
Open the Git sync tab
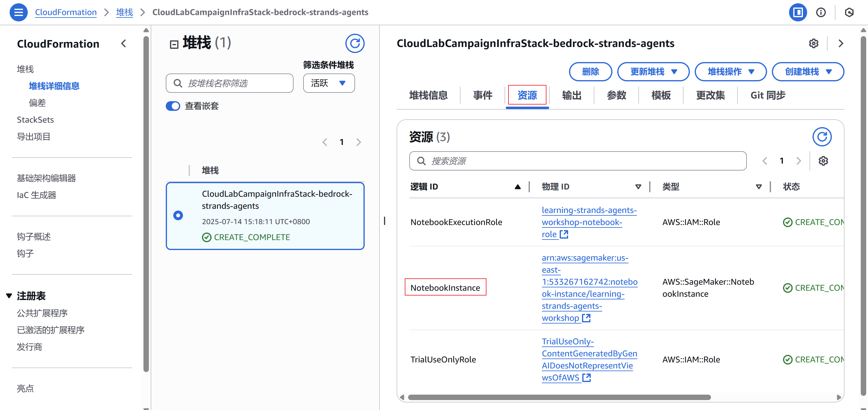(x=768, y=95)
